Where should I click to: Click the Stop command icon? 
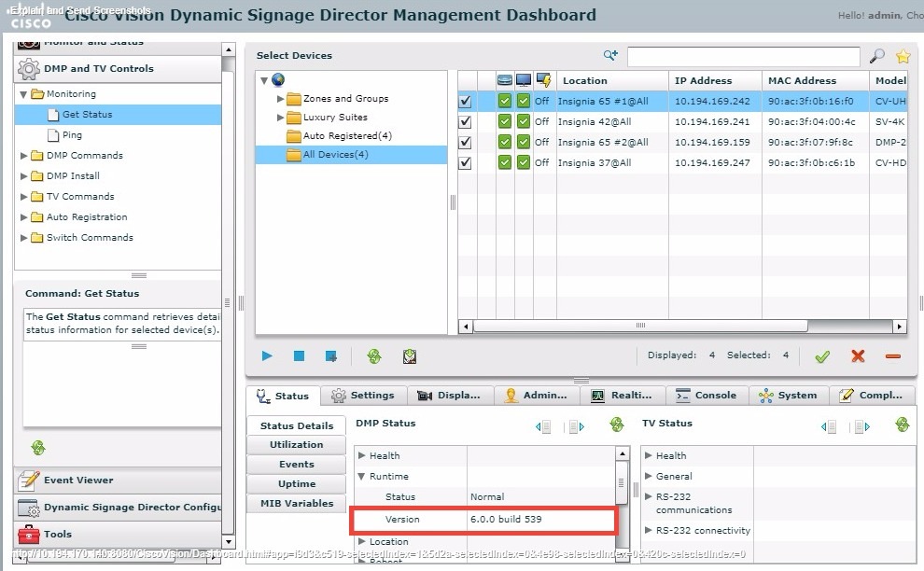tap(298, 355)
